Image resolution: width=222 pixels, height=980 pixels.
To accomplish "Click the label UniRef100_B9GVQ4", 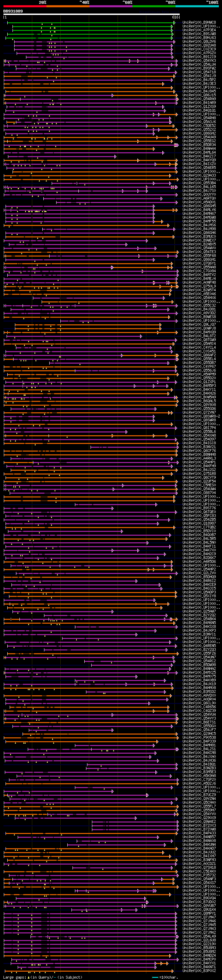I will click(199, 898).
